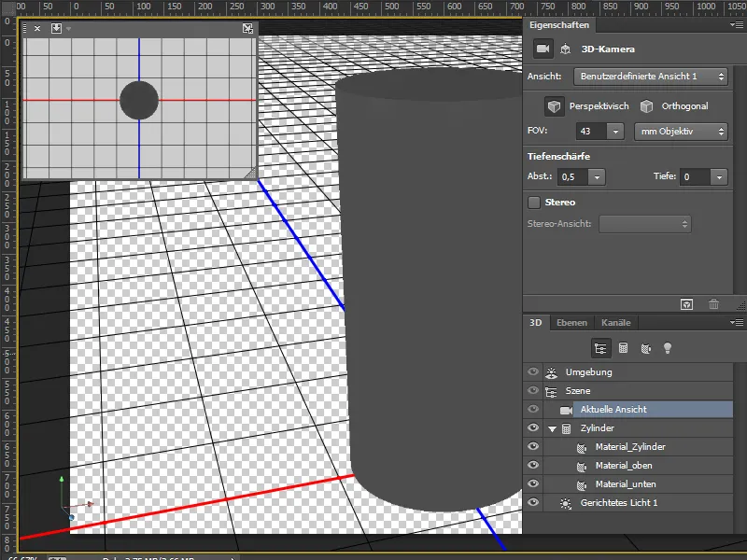Open mm Objektiv unit dropdown
This screenshot has width=747, height=560.
[x=681, y=131]
